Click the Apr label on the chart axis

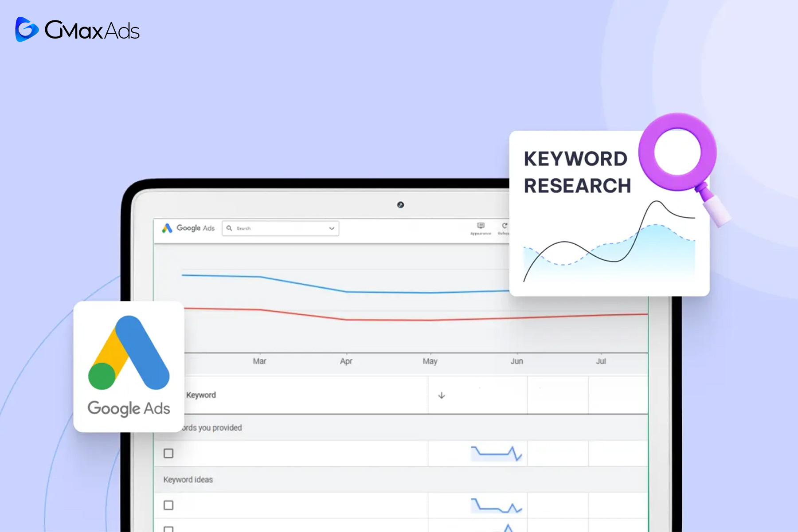point(346,361)
